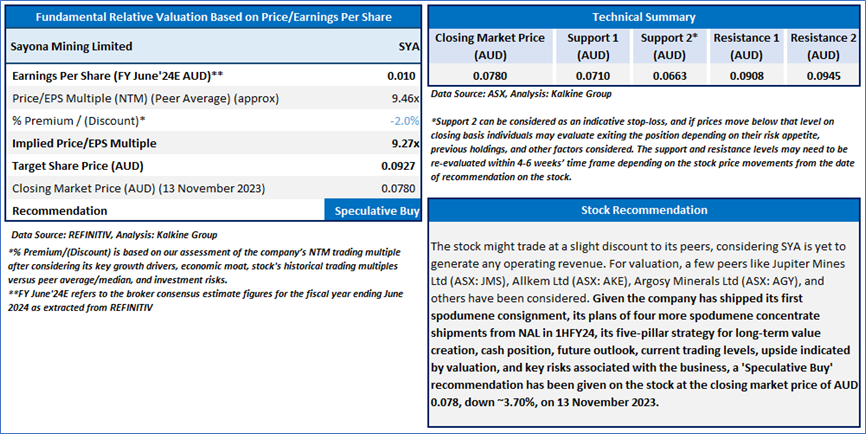Click the 'SYA' ticker cell
Viewport: 866px width, 434px height.
(409, 47)
